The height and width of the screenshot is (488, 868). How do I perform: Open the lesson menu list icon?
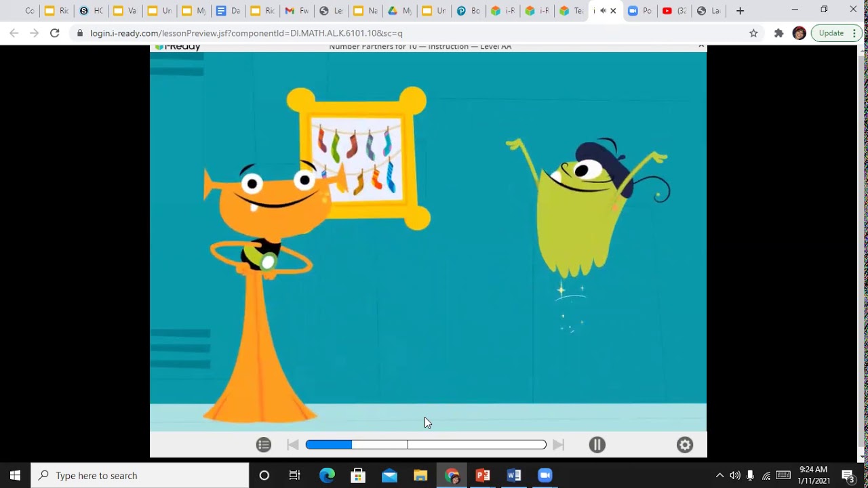tap(264, 445)
